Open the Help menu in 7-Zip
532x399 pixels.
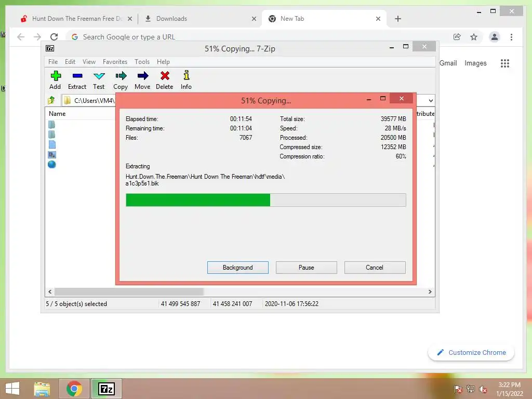163,62
